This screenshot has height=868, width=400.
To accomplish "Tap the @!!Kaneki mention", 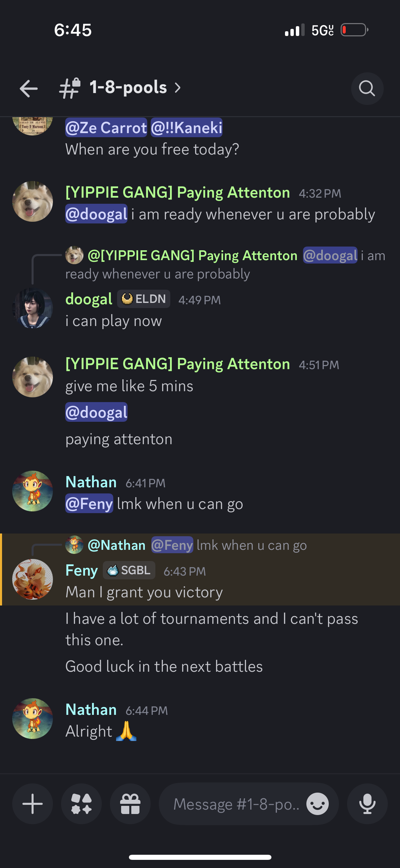I will coord(187,128).
